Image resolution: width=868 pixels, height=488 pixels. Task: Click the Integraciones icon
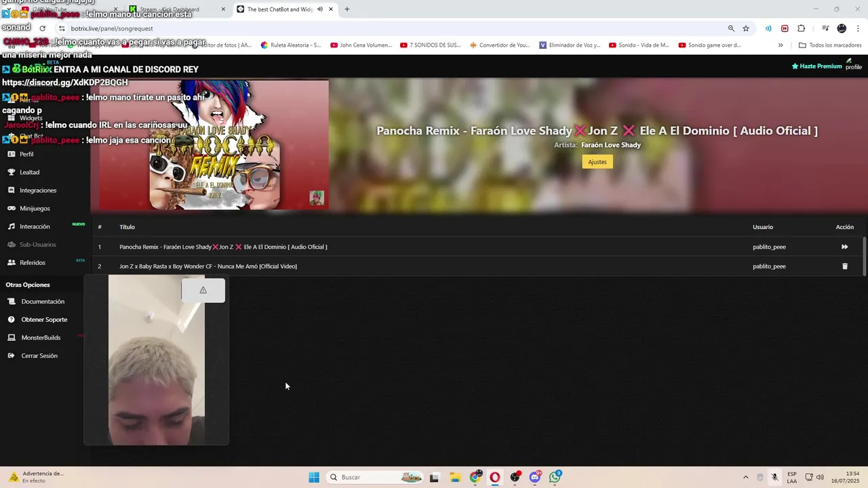click(12, 190)
